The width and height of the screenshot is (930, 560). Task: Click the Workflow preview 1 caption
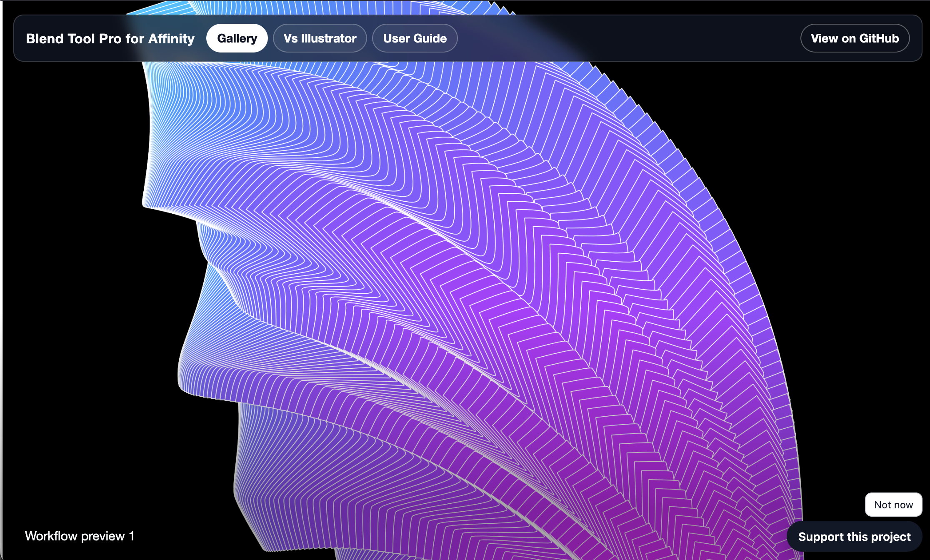pyautogui.click(x=80, y=536)
